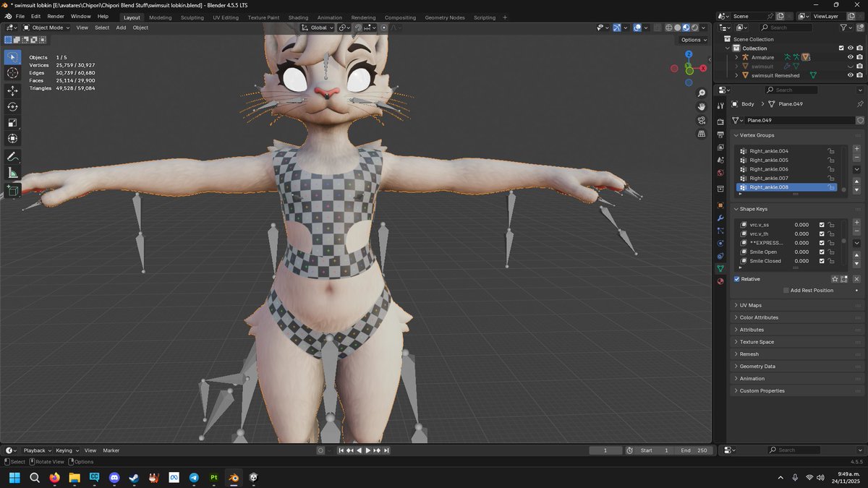This screenshot has width=868, height=488.
Task: Open the Object Data Properties (green triangle) tab
Action: coord(720,268)
